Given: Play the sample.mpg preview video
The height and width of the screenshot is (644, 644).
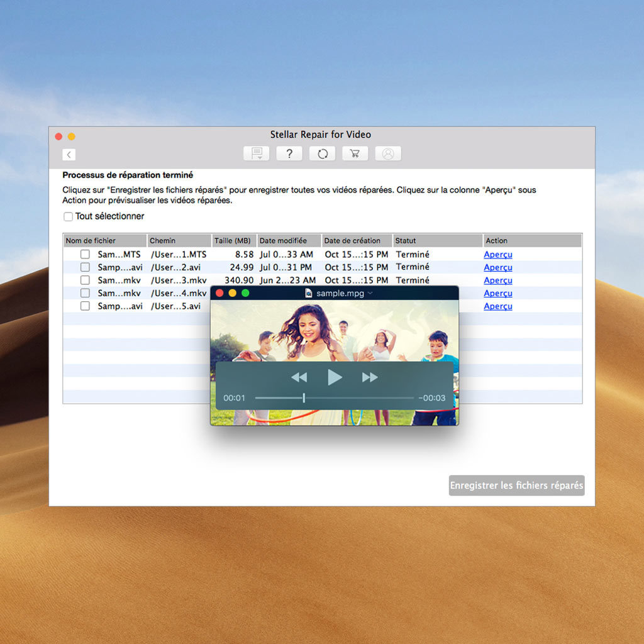Looking at the screenshot, I should pos(335,377).
